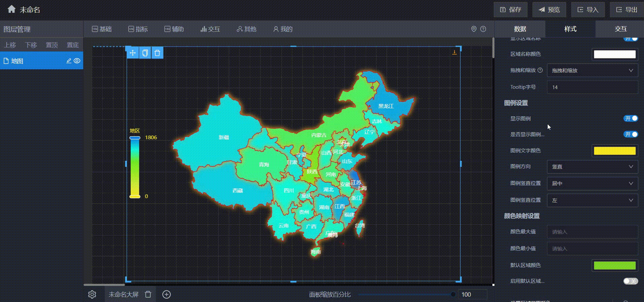
Task: Click the location pin icon in toolbar
Action: [x=474, y=29]
